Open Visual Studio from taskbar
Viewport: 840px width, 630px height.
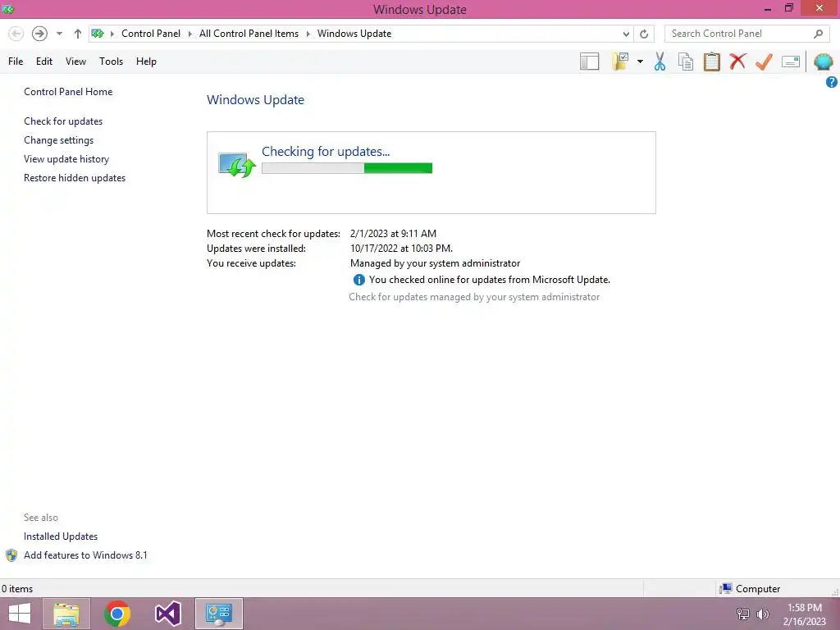click(168, 614)
